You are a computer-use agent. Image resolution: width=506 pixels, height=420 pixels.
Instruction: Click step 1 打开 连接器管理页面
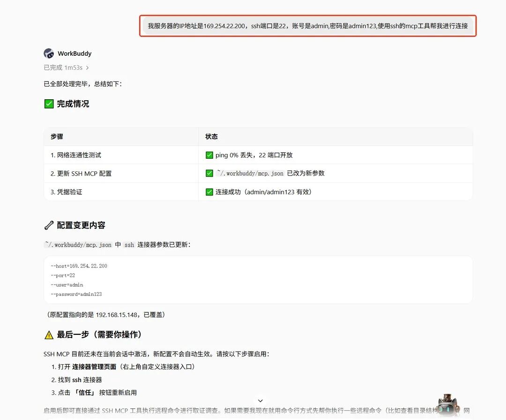coord(123,367)
